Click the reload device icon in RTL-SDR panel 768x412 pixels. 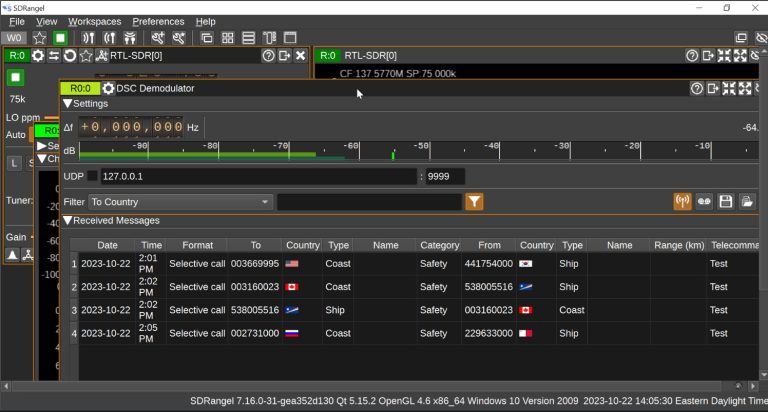(70, 55)
